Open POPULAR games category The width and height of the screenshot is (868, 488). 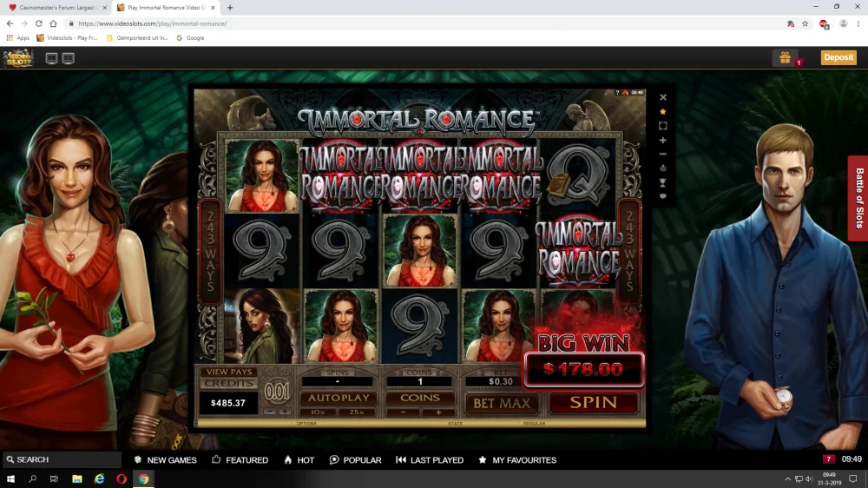tap(355, 459)
